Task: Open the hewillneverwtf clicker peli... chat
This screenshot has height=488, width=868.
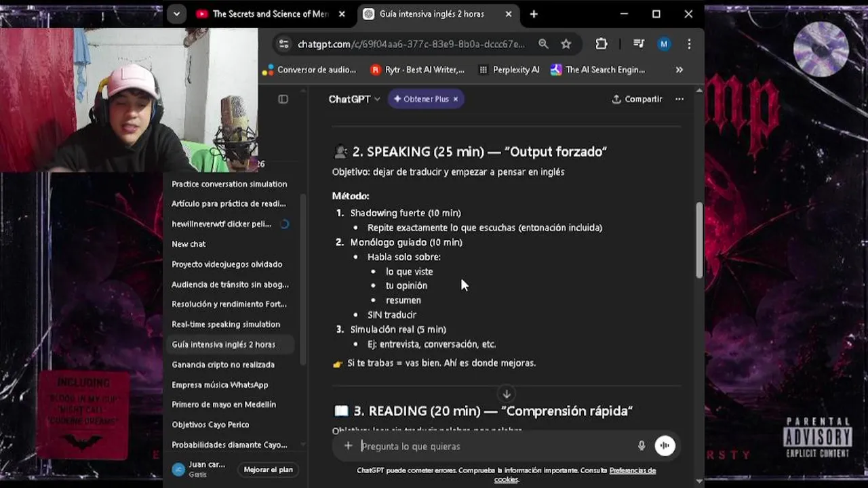Action: coord(229,224)
